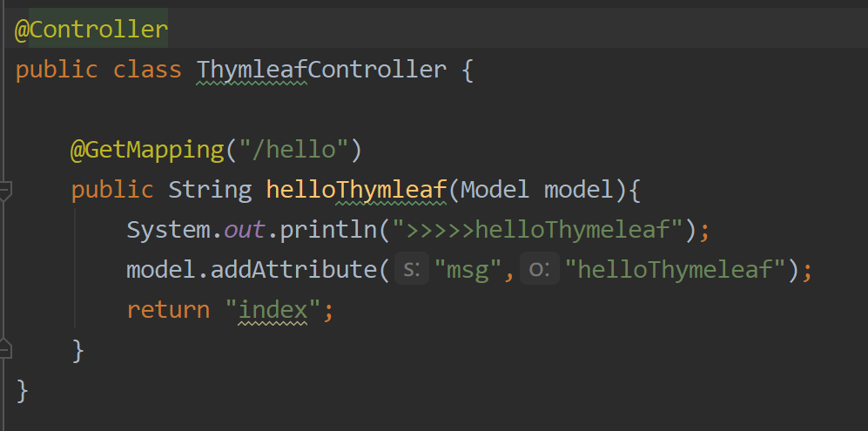Click the s: parameter hint
This screenshot has width=868, height=431.
[411, 270]
